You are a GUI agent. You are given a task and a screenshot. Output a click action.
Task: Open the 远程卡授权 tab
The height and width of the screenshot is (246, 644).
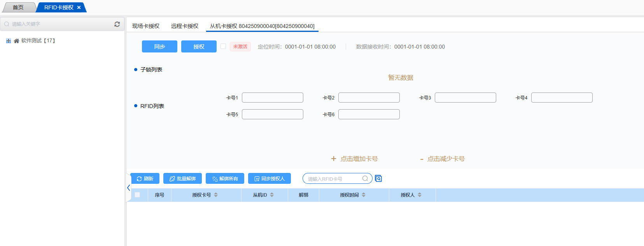185,26
